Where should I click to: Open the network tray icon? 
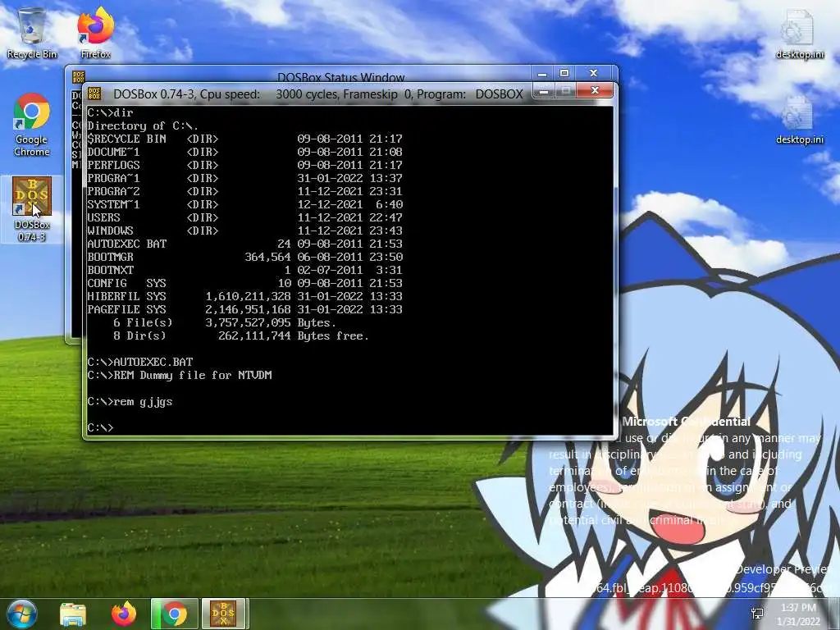pyautogui.click(x=757, y=614)
